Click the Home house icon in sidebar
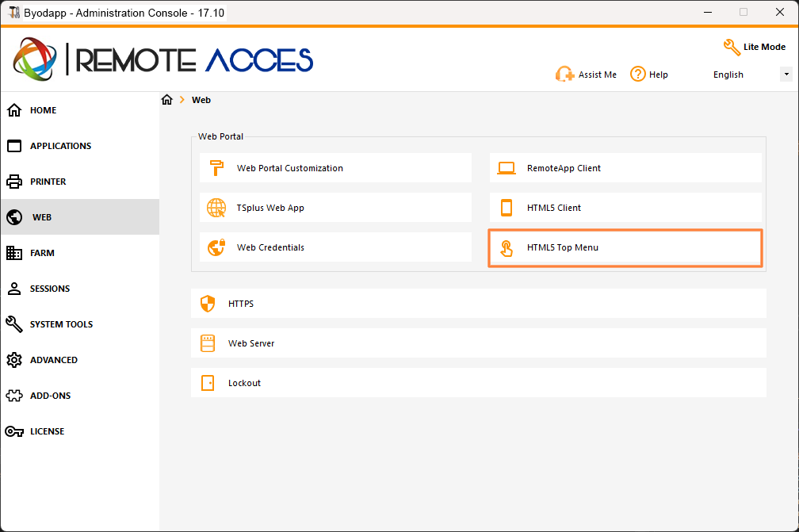The height and width of the screenshot is (532, 799). (14, 110)
